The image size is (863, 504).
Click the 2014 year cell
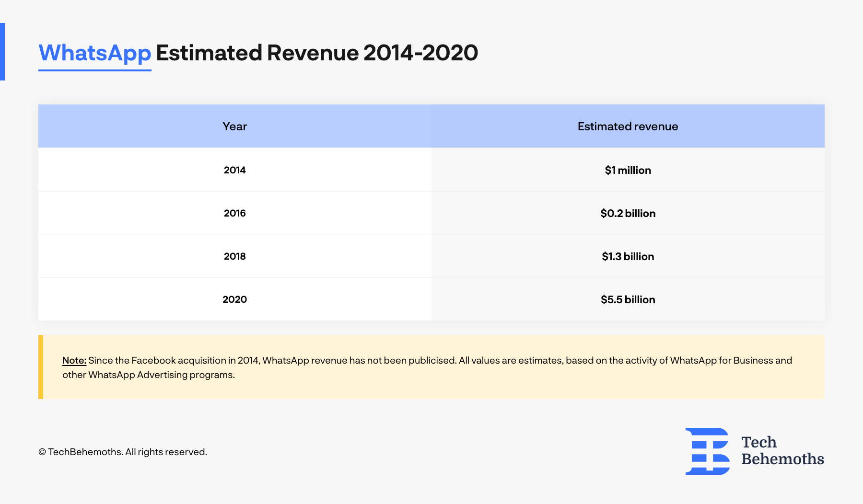coord(235,170)
